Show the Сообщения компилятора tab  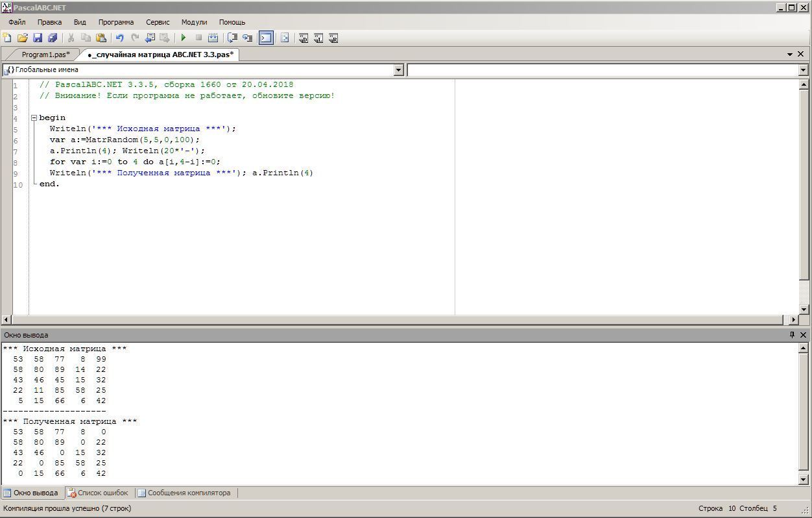pos(184,493)
